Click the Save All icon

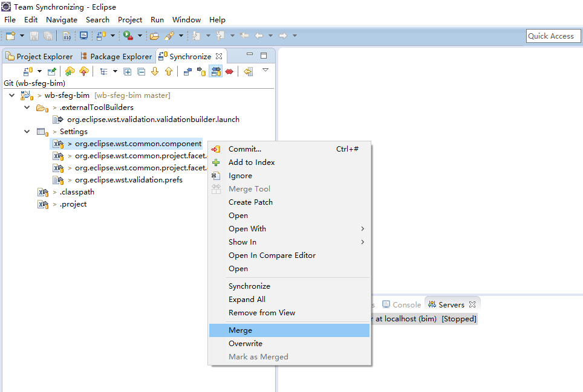[48, 36]
